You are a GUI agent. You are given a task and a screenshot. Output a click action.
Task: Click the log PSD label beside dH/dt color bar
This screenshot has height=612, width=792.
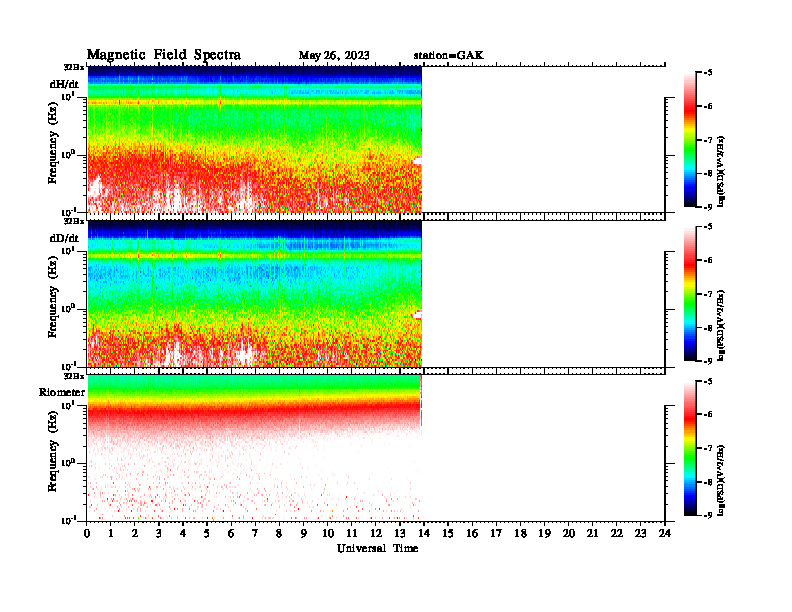(721, 172)
